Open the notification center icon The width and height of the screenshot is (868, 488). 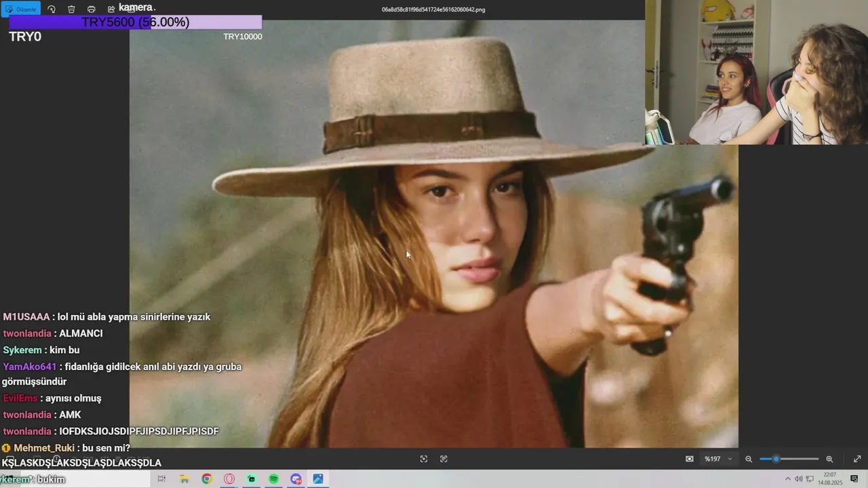coord(854,479)
